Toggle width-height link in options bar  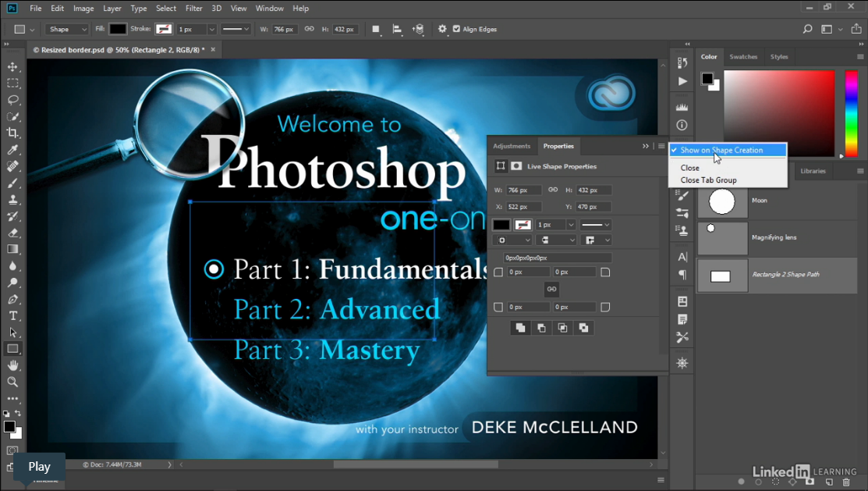pyautogui.click(x=309, y=30)
